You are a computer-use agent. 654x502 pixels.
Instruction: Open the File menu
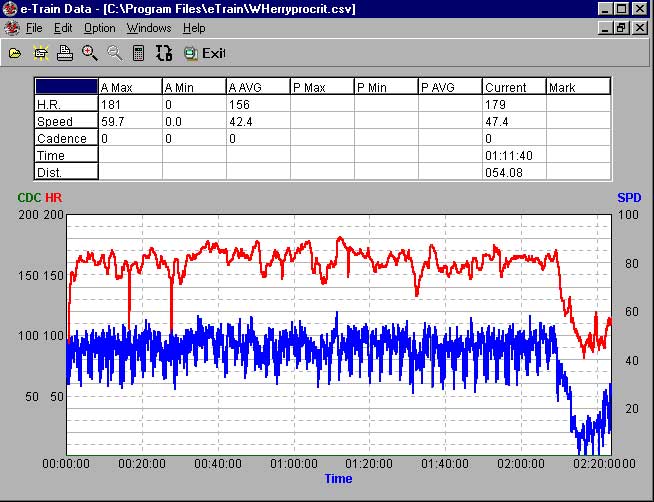point(33,28)
